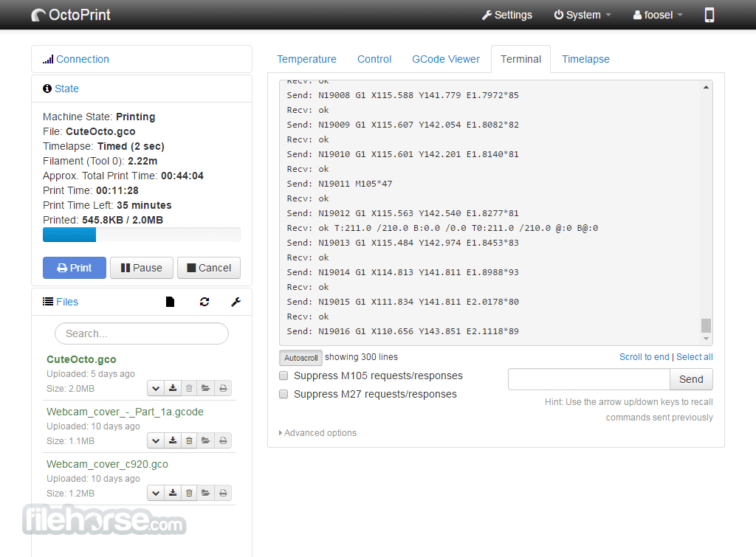Select the Terminal tab
The width and height of the screenshot is (756, 557).
click(520, 59)
